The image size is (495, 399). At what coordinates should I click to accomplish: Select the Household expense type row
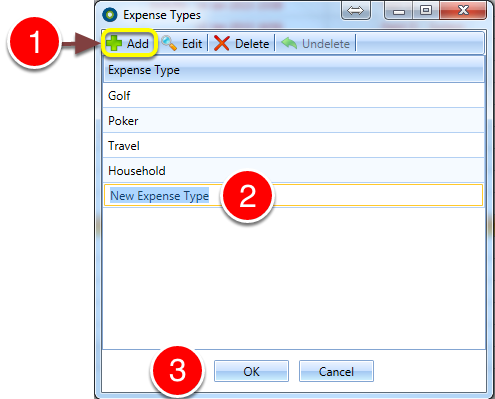click(293, 170)
